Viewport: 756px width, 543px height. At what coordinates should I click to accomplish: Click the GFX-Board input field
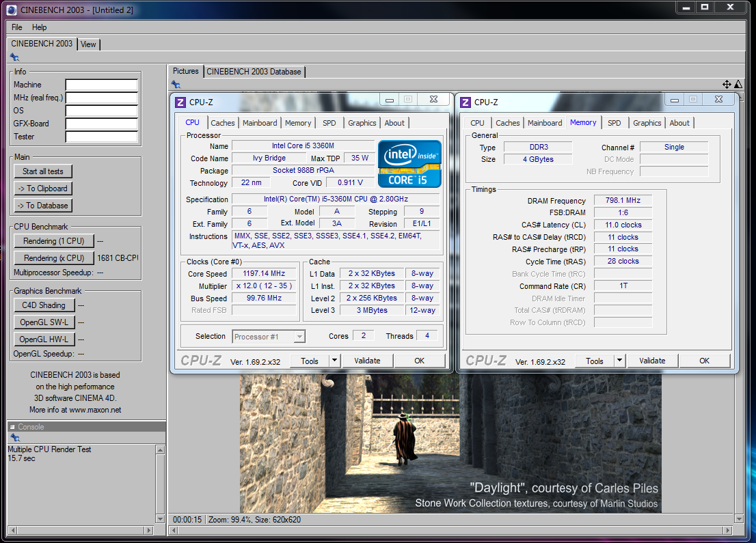pyautogui.click(x=102, y=124)
